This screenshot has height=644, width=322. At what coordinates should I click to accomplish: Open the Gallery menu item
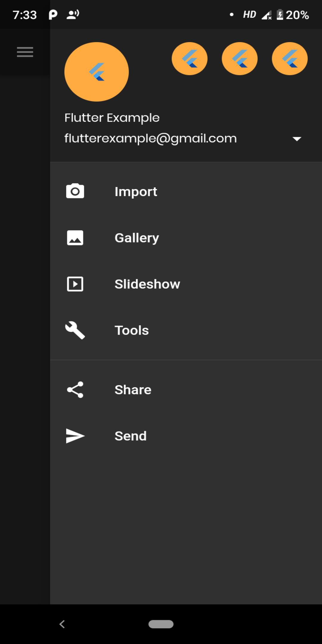click(186, 238)
